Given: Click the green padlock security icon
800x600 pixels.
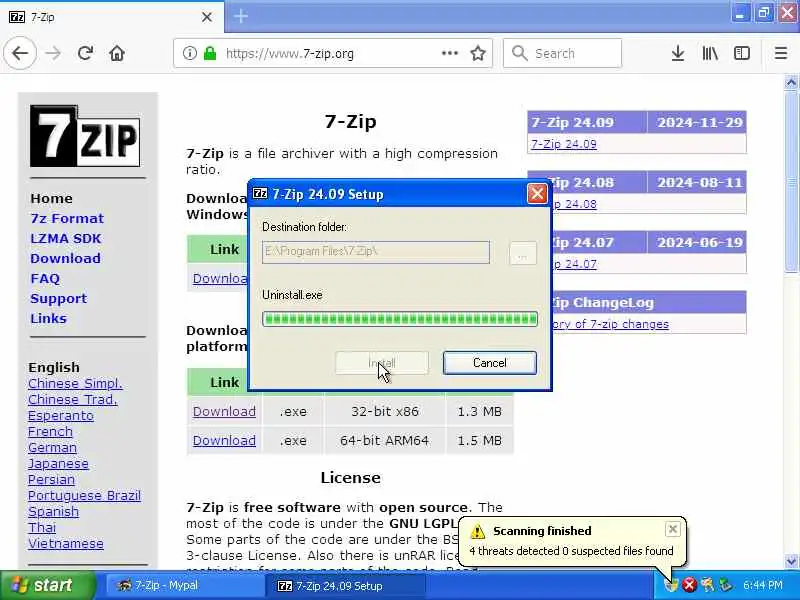Looking at the screenshot, I should 210,53.
